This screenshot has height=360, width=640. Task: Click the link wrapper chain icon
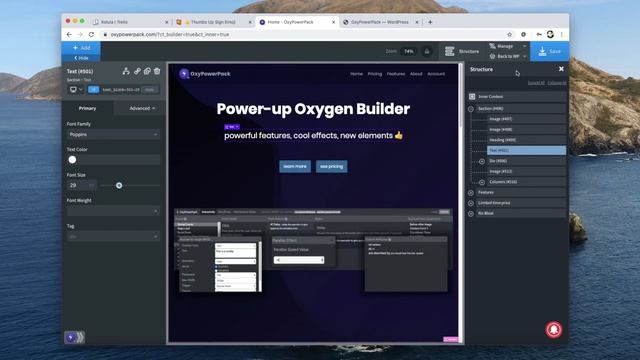click(x=137, y=71)
